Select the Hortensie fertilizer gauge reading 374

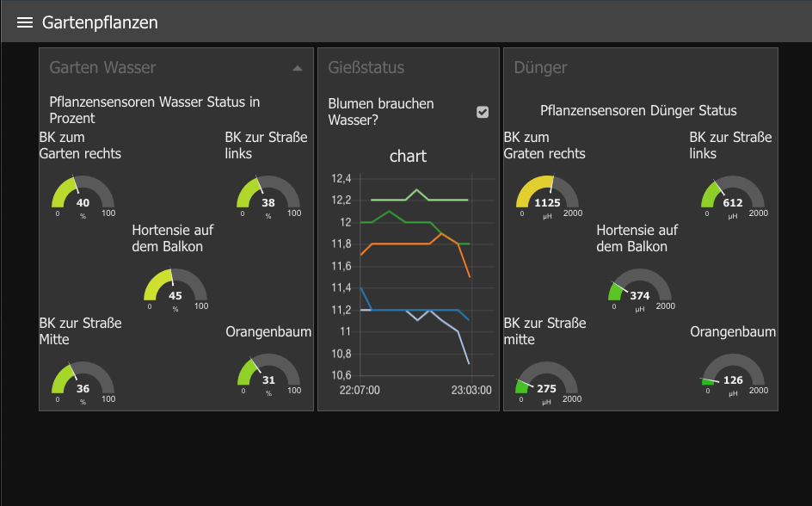pyautogui.click(x=640, y=289)
